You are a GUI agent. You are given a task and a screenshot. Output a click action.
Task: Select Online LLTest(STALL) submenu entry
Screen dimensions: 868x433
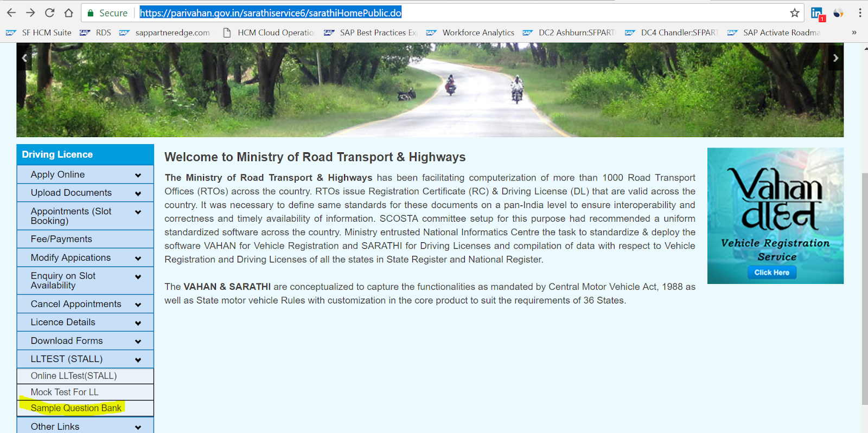pyautogui.click(x=85, y=376)
